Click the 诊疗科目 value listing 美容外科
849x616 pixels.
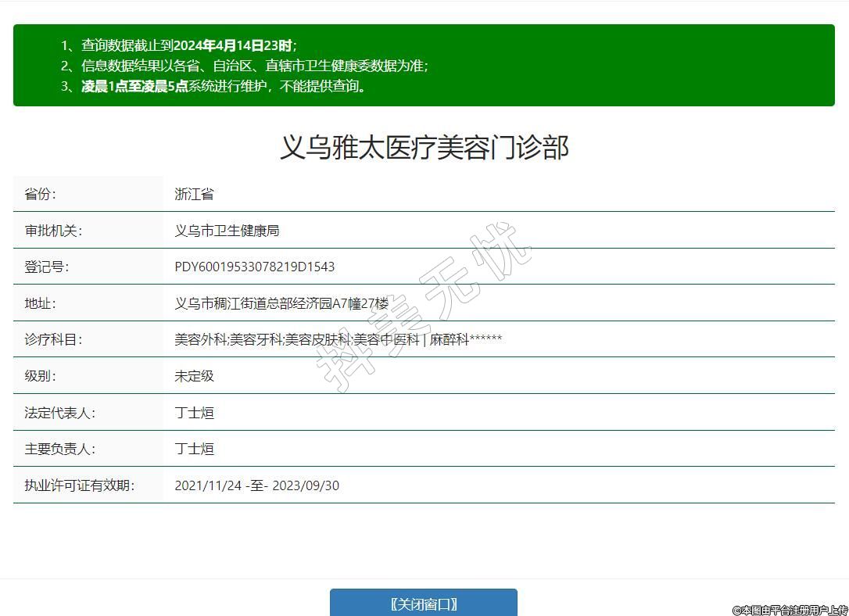coord(338,339)
